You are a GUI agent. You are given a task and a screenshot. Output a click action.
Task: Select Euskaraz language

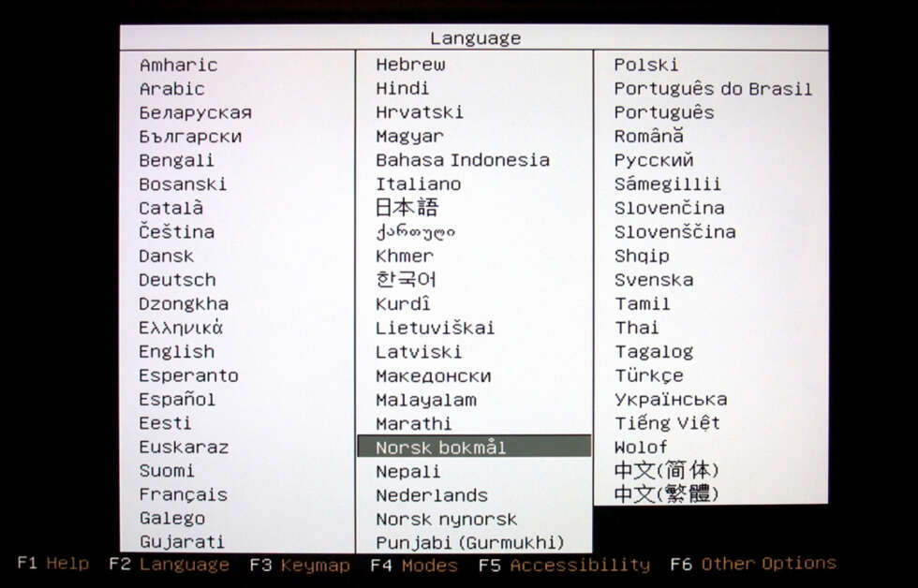[184, 447]
